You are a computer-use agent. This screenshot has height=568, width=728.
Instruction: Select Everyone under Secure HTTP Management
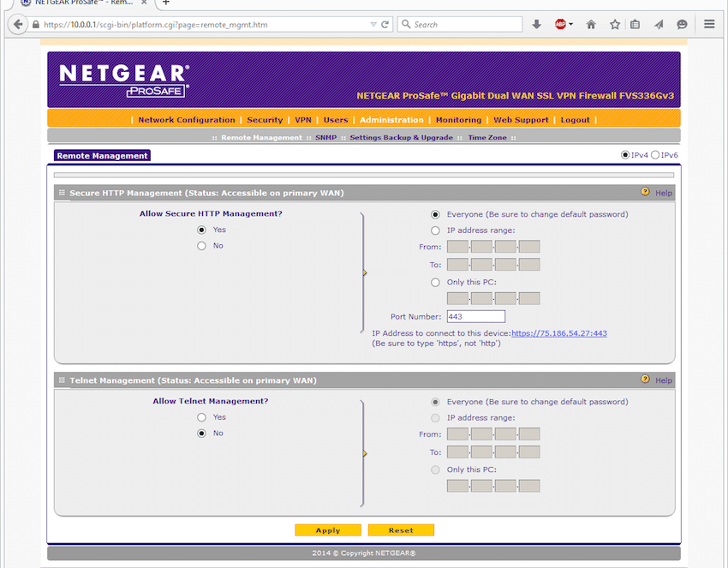(435, 214)
